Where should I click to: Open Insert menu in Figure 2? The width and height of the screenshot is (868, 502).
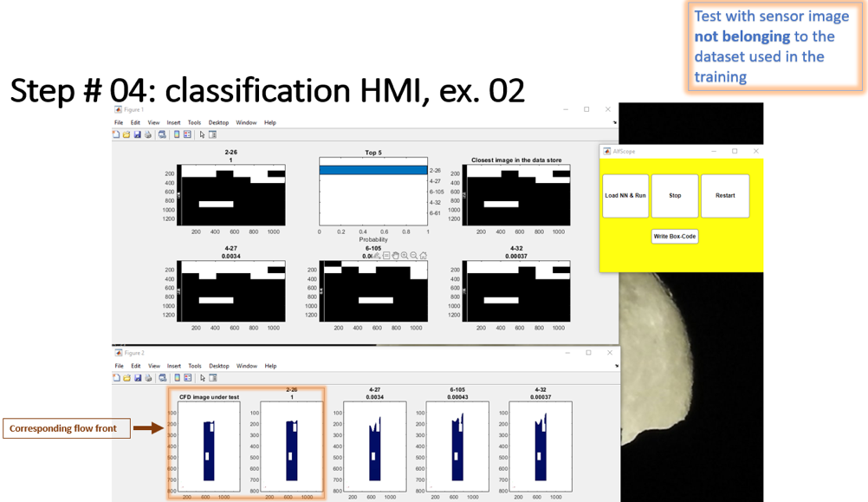[x=174, y=366]
